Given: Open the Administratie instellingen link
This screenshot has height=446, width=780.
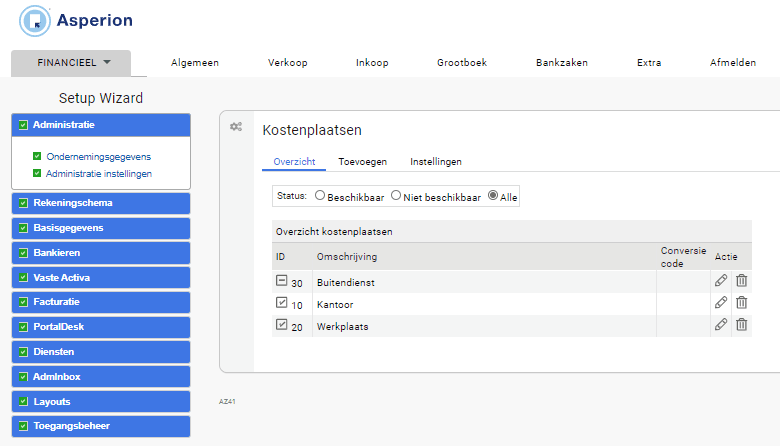Looking at the screenshot, I should click(x=99, y=174).
